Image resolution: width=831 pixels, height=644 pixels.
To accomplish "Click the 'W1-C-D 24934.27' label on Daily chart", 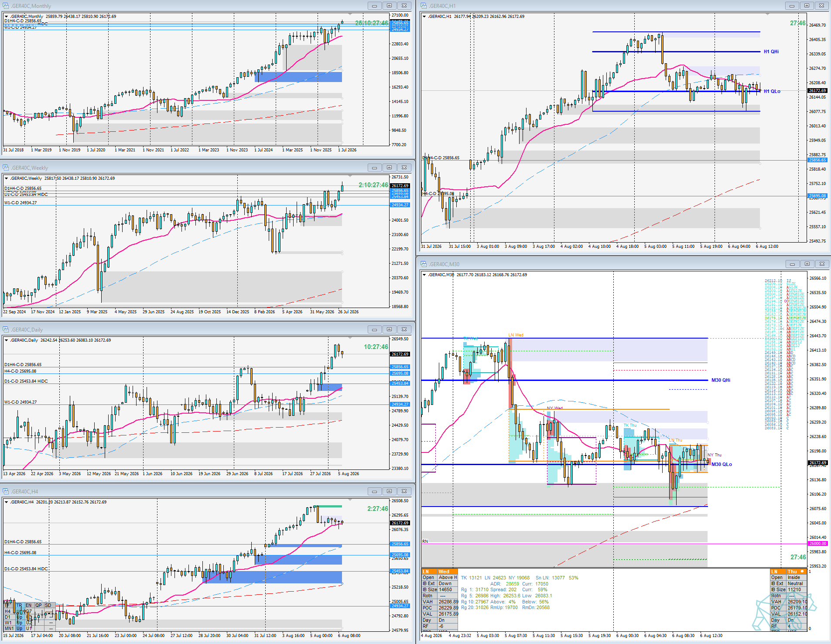I will 21,402.
